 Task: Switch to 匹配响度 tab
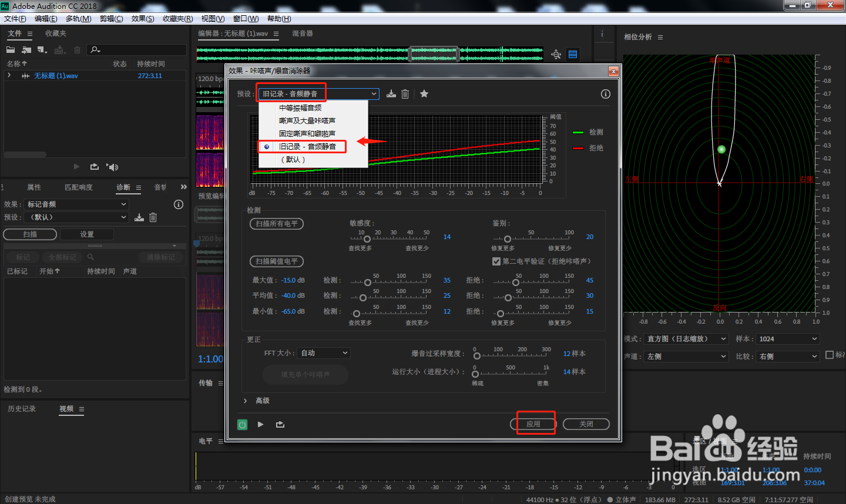pos(79,187)
